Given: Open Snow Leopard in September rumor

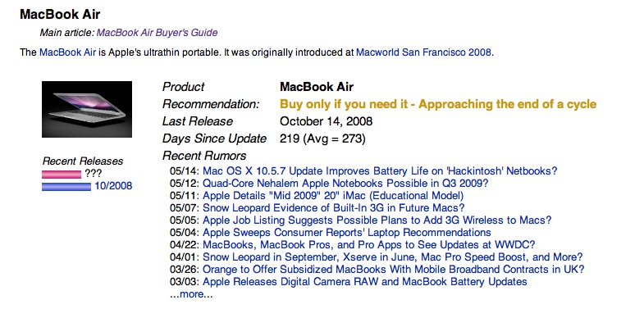Looking at the screenshot, I should coord(393,257).
